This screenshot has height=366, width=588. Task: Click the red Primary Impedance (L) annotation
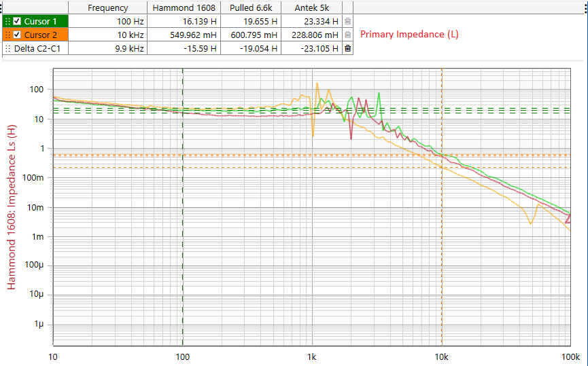point(409,34)
